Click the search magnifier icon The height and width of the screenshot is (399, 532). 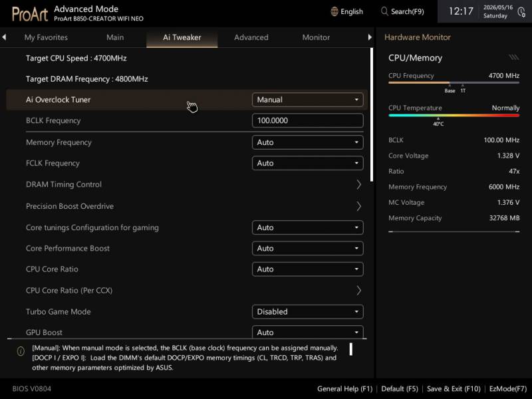(384, 11)
